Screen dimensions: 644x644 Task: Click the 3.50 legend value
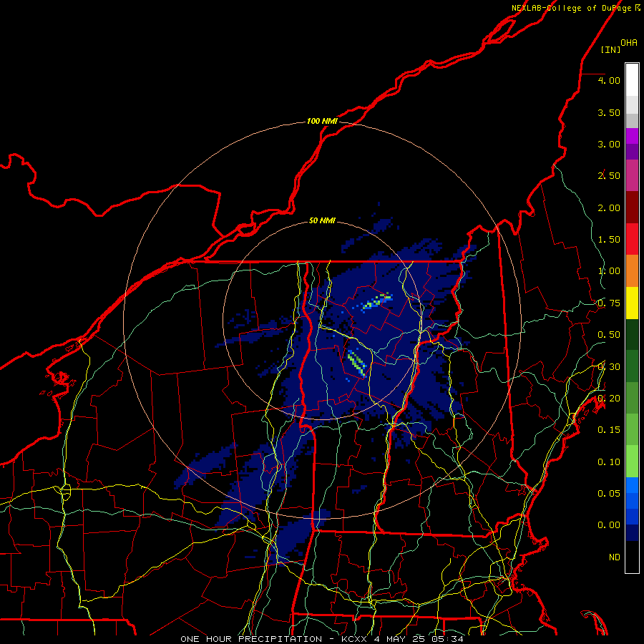pos(609,112)
